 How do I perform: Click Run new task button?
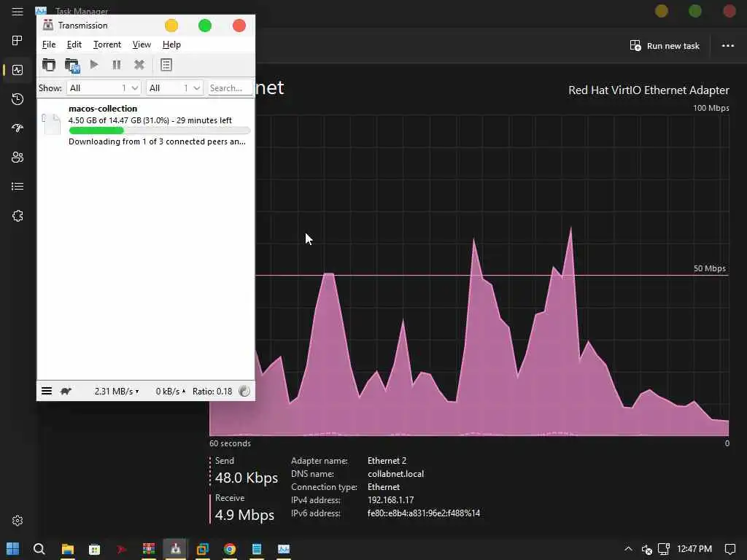pos(665,46)
